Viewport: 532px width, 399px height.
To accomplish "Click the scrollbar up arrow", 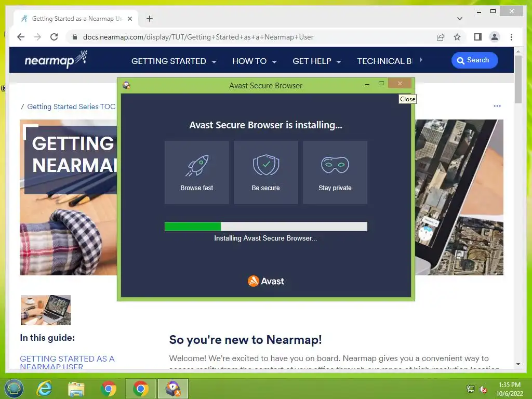I will (518, 51).
